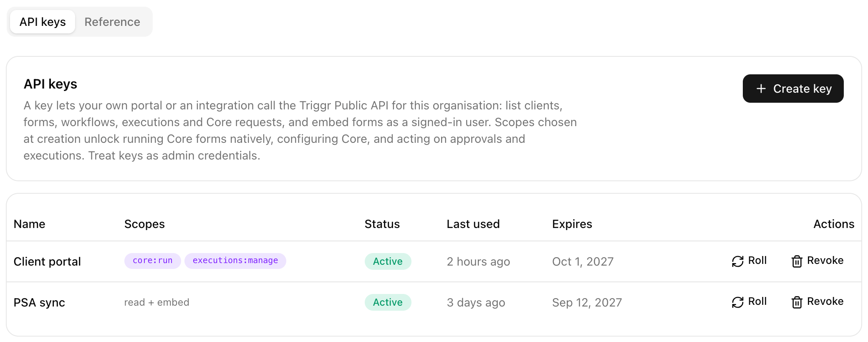Select the PSA sync key name
This screenshot has height=342, width=868.
39,302
